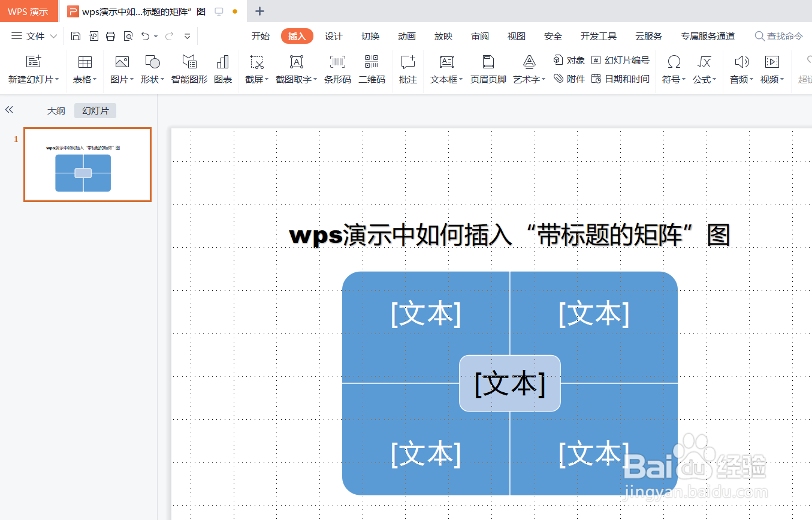Click the Video (视频) icon
Viewport: 812px width, 520px height.
click(x=772, y=61)
